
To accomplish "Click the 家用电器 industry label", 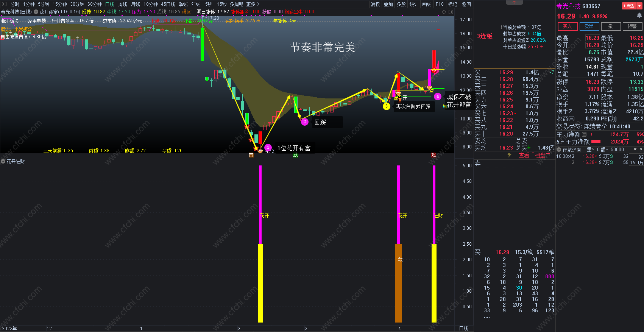I will click(x=37, y=21).
